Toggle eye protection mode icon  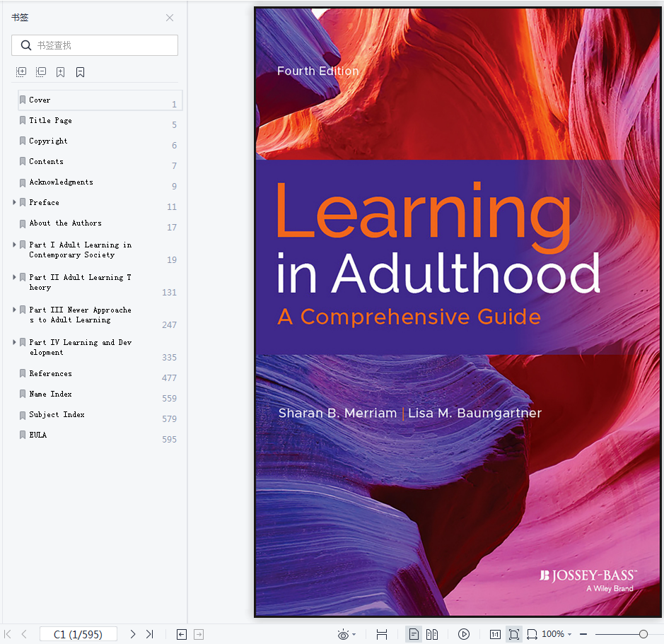coord(343,634)
